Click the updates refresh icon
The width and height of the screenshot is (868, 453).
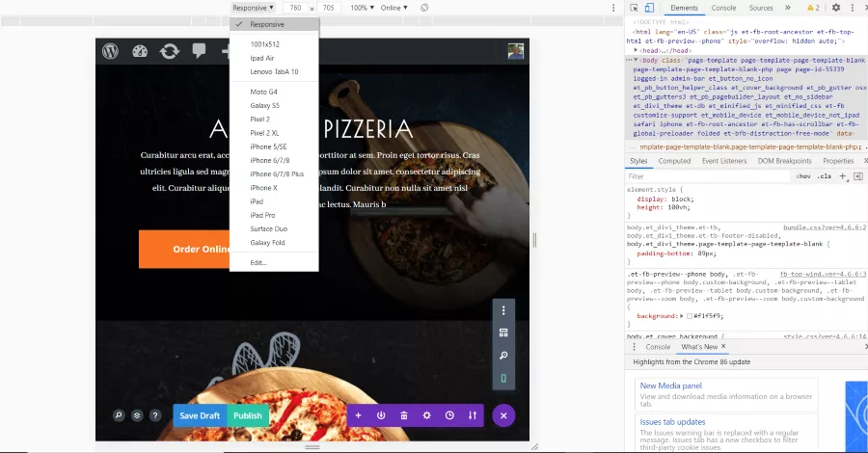point(170,51)
